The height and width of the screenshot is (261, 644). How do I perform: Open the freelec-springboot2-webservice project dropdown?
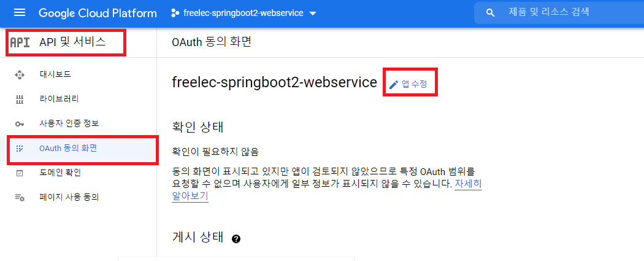point(243,13)
